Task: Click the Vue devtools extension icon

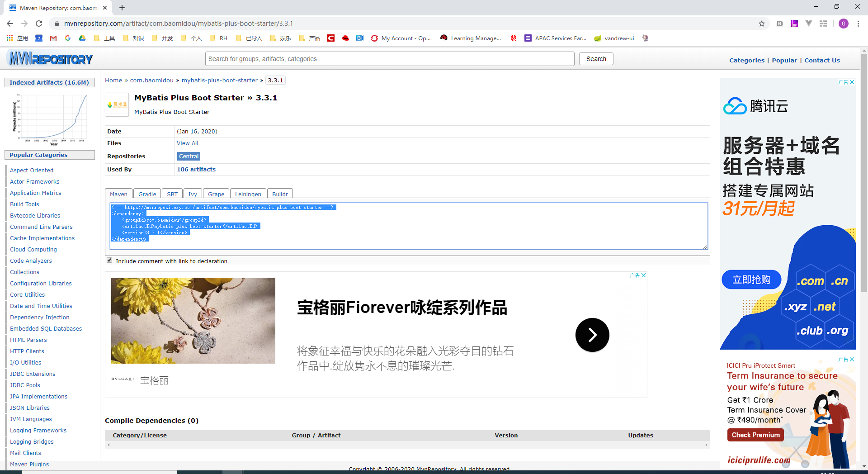Action: pyautogui.click(x=809, y=24)
